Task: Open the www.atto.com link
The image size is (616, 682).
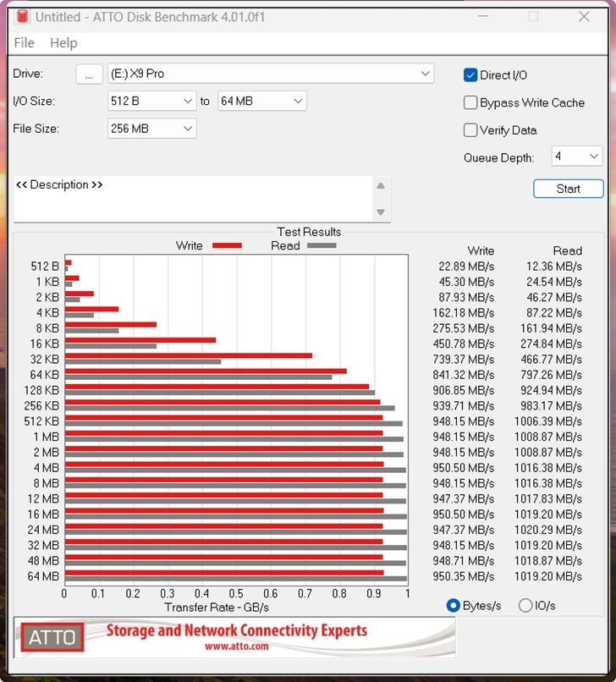Action: point(237,646)
